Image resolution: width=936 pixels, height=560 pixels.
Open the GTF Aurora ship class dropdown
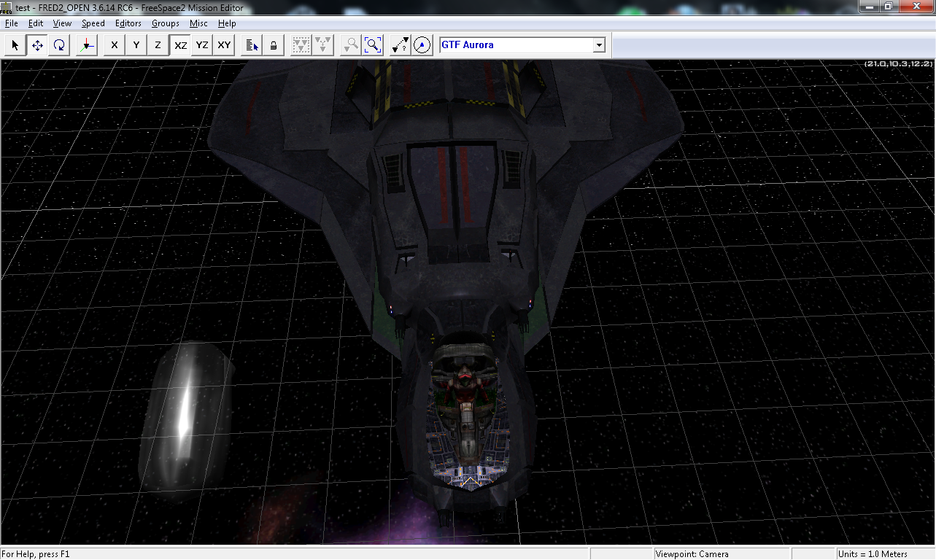pyautogui.click(x=599, y=45)
